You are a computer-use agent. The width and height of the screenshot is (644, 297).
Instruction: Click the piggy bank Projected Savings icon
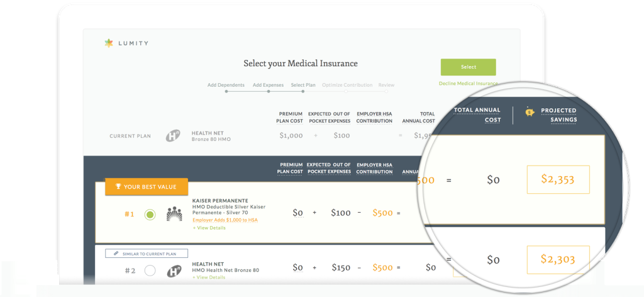[530, 112]
